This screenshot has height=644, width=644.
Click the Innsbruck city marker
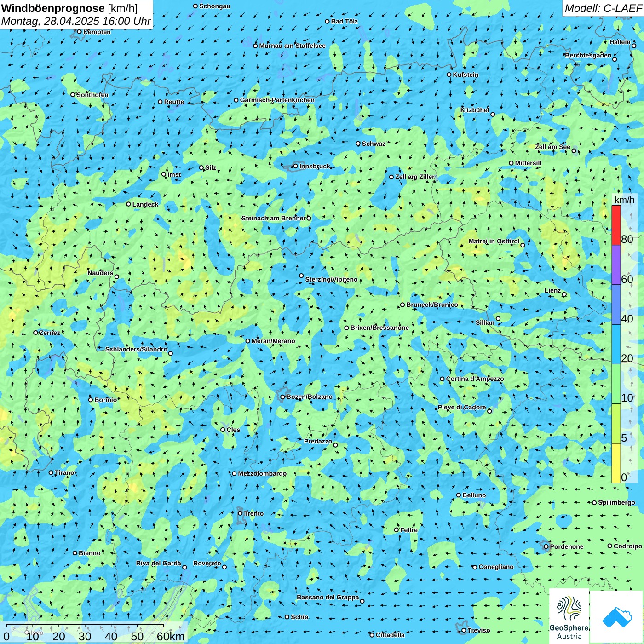coord(295,166)
